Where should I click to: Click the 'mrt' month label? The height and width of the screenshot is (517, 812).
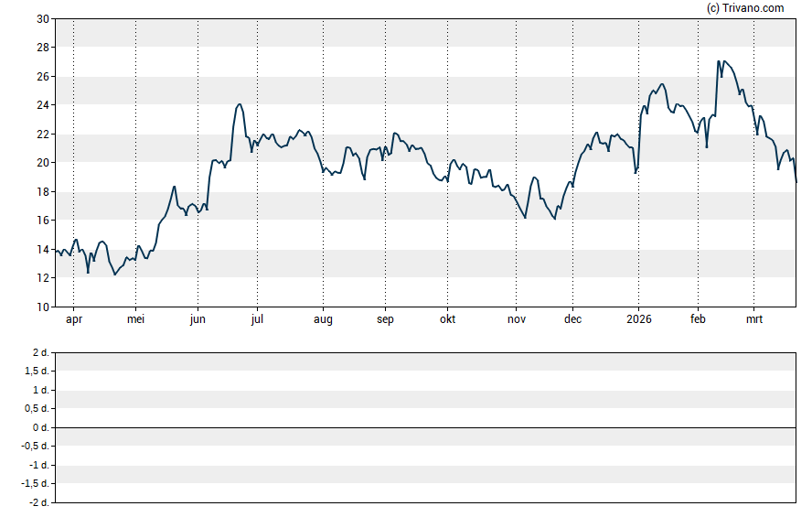[755, 320]
